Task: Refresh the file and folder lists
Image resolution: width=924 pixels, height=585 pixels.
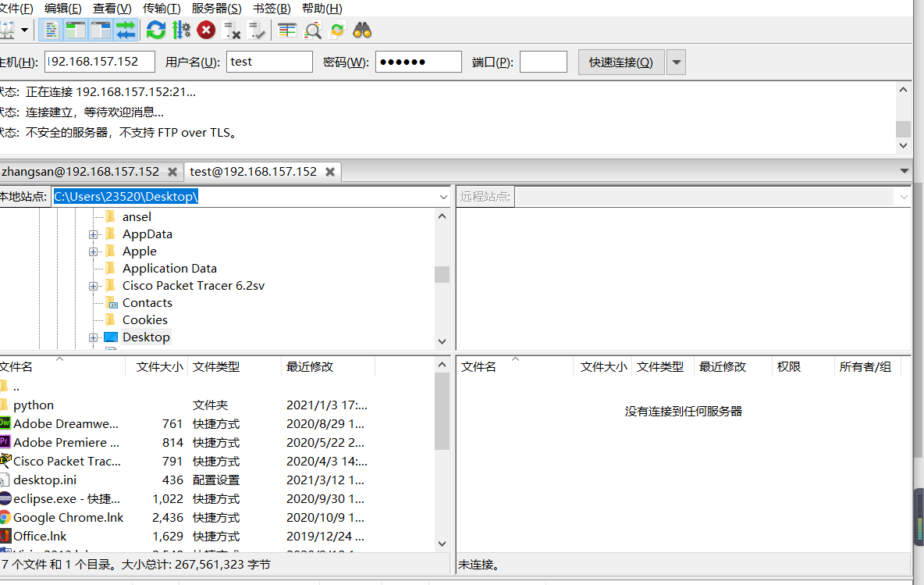Action: point(156,30)
